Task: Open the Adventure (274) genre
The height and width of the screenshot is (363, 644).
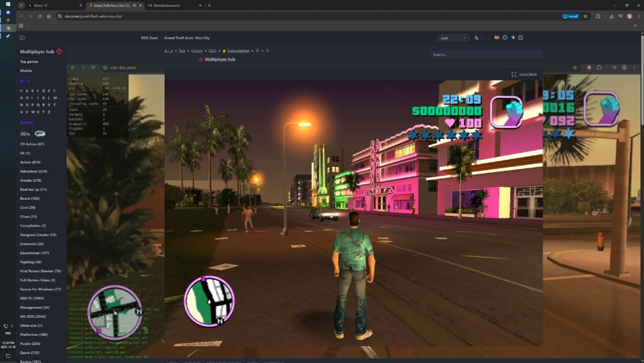Action: pyautogui.click(x=33, y=172)
